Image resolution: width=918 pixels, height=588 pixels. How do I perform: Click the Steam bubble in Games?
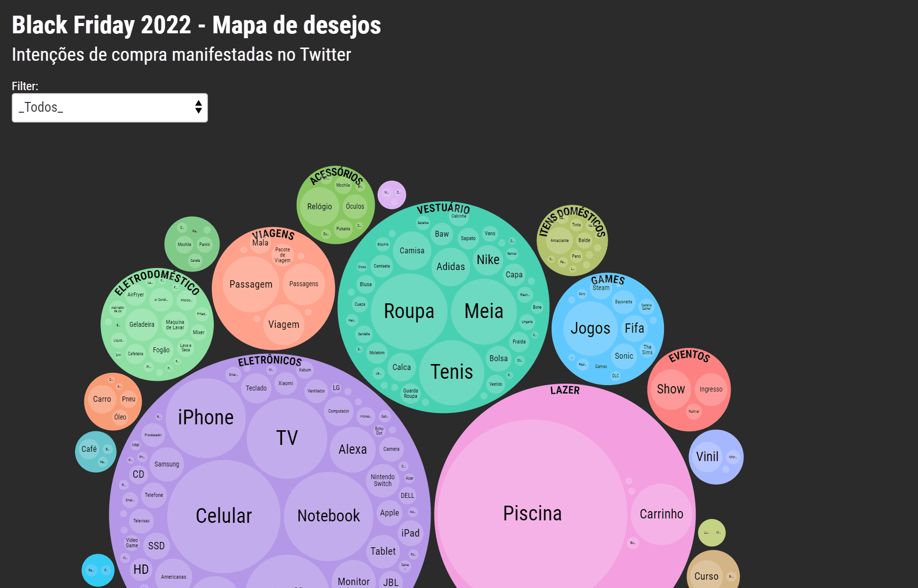tap(601, 288)
